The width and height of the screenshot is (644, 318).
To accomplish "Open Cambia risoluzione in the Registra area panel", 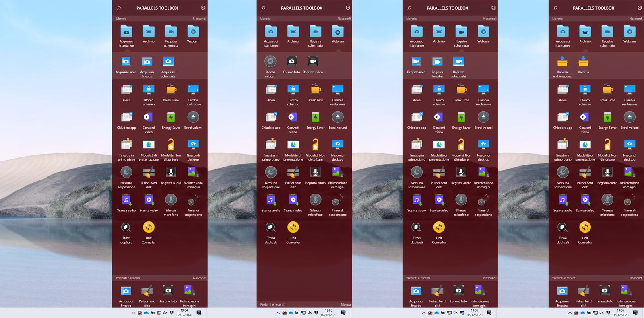I will 483,95.
